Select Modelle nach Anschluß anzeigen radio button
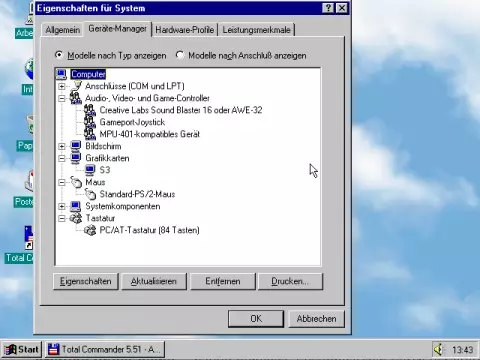 pos(180,55)
